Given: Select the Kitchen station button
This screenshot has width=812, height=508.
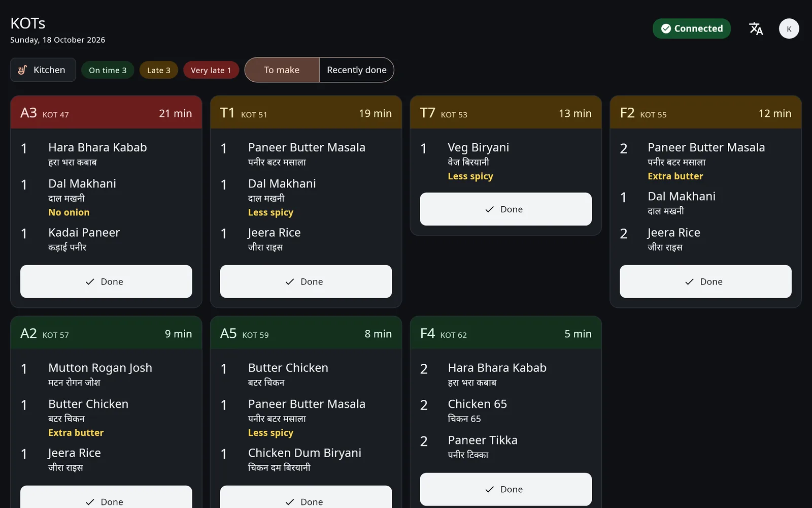Looking at the screenshot, I should tap(43, 70).
